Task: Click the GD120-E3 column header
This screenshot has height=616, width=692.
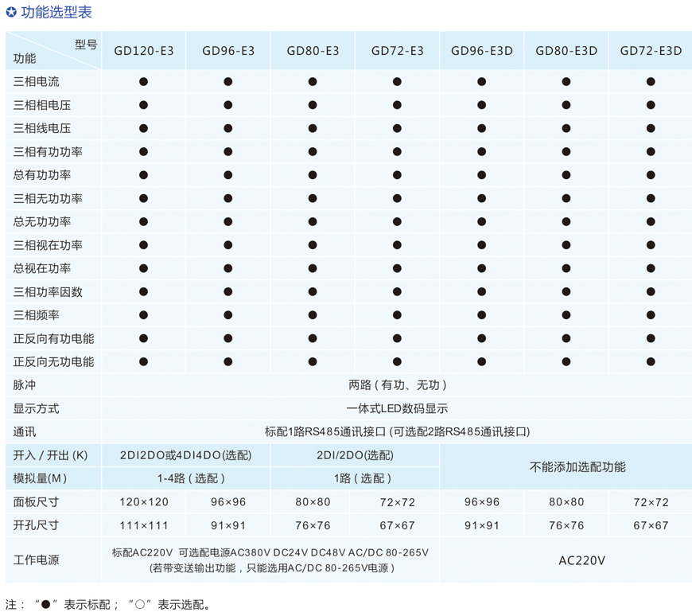Action: pyautogui.click(x=143, y=51)
